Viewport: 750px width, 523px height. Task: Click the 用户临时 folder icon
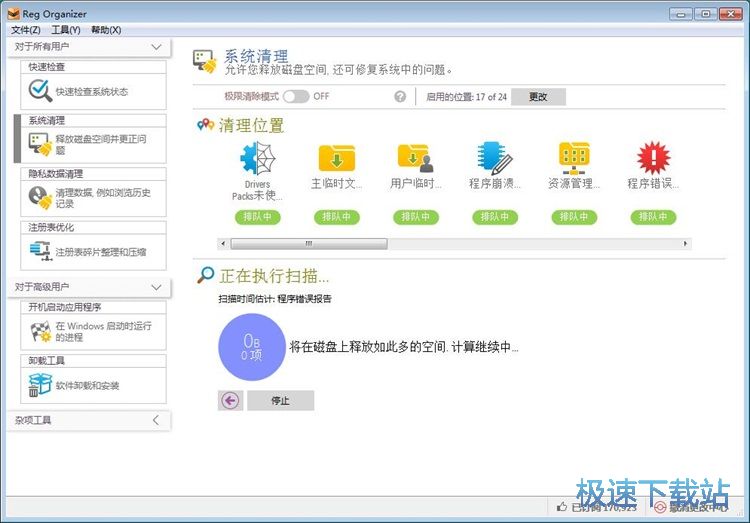tap(415, 158)
